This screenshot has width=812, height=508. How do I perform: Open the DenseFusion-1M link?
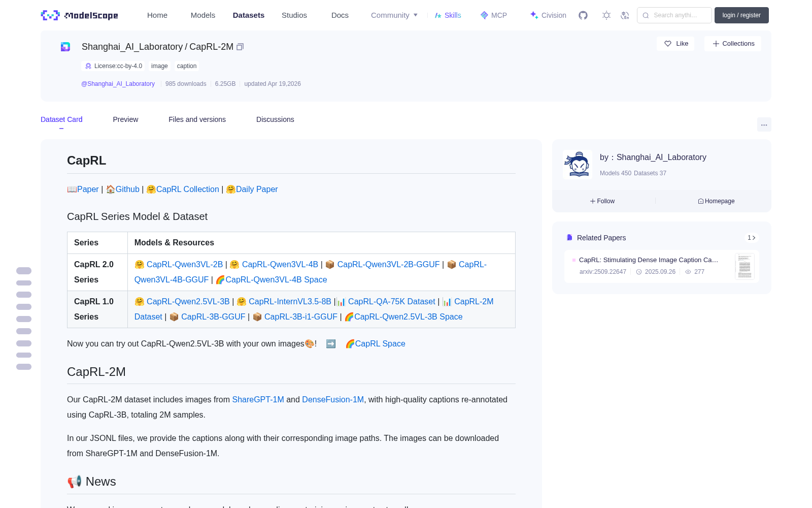pyautogui.click(x=333, y=399)
